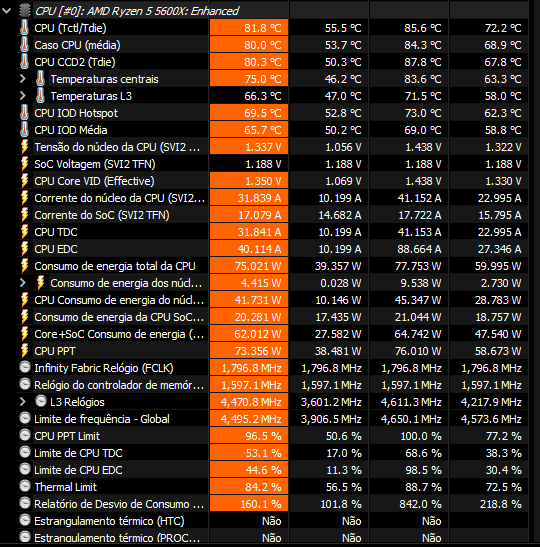Select the CPU EDC sensor row

tap(273, 249)
